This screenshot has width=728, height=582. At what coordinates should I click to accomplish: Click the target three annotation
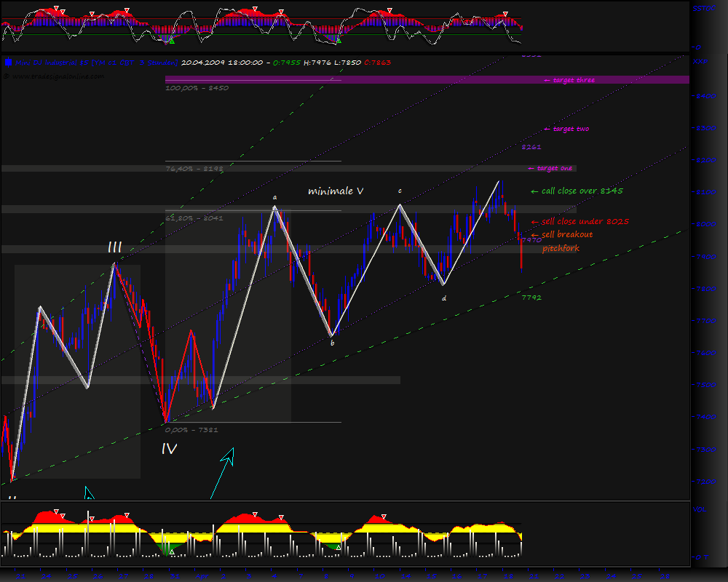click(x=569, y=80)
